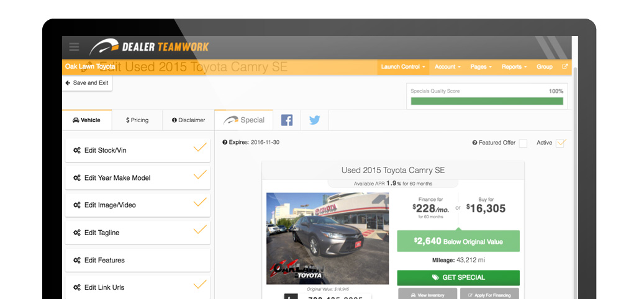Viewport: 644px width, 299px height.
Task: Toggle the Featured Offer checkbox
Action: 523,143
